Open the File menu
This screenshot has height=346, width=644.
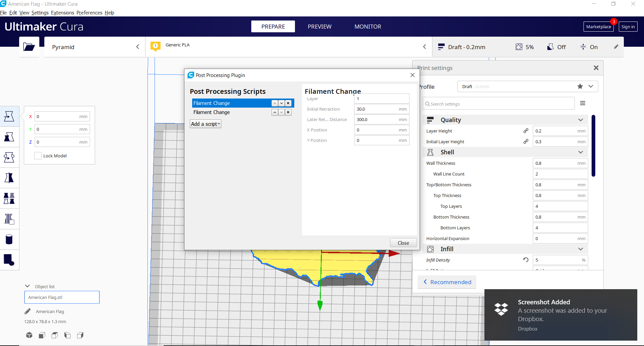(3, 13)
